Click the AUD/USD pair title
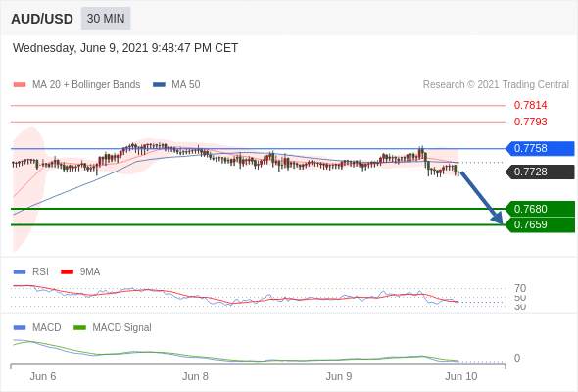This screenshot has height=392, width=578. pos(42,19)
